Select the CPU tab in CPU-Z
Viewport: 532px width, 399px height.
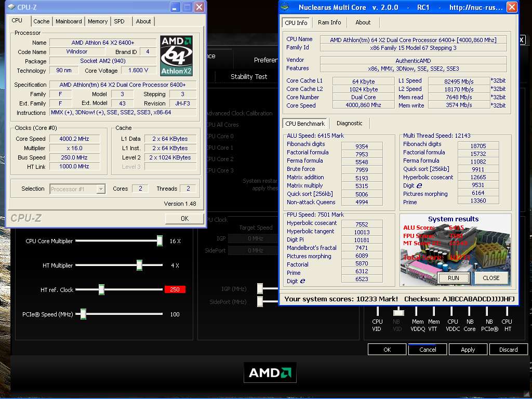(17, 20)
